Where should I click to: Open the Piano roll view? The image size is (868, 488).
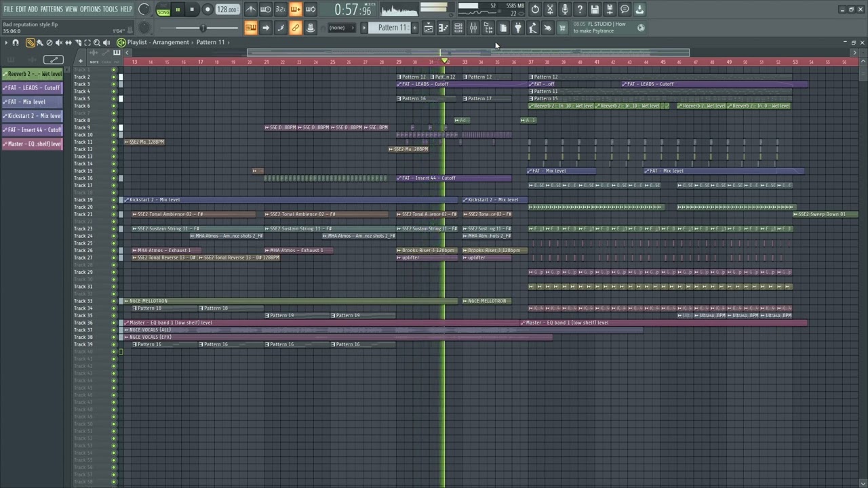(x=443, y=28)
